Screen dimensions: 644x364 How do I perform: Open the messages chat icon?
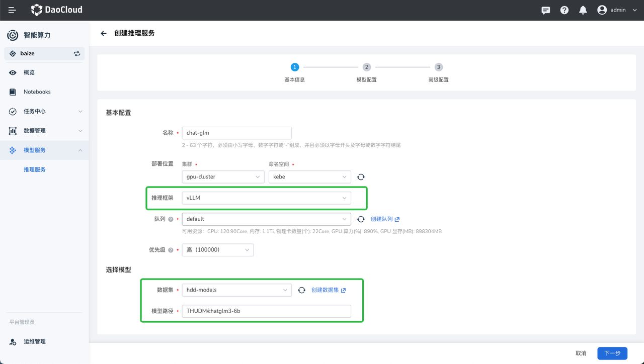click(x=545, y=10)
